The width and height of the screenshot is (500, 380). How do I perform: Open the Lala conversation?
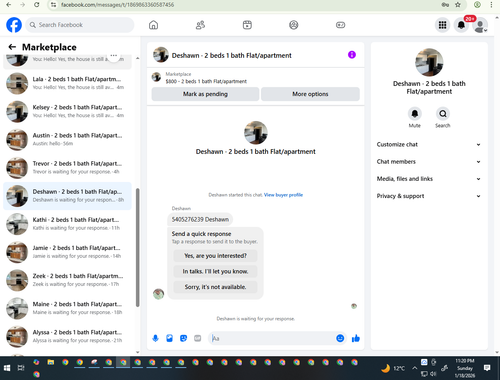pos(67,83)
